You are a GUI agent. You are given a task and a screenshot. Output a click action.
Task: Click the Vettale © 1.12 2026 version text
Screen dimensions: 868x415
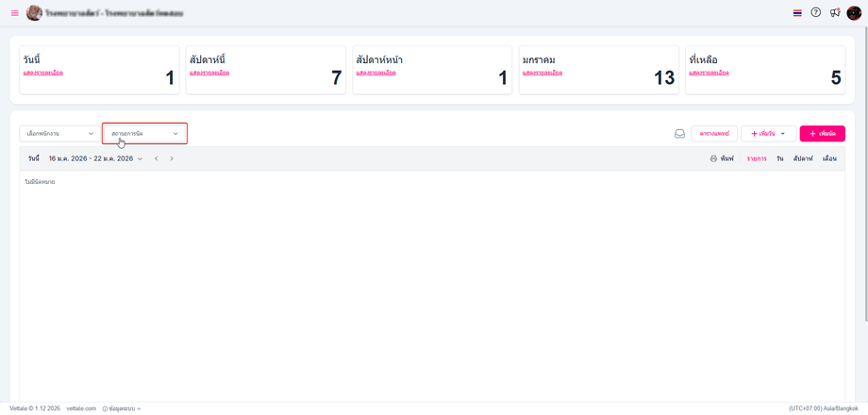[x=35, y=408]
